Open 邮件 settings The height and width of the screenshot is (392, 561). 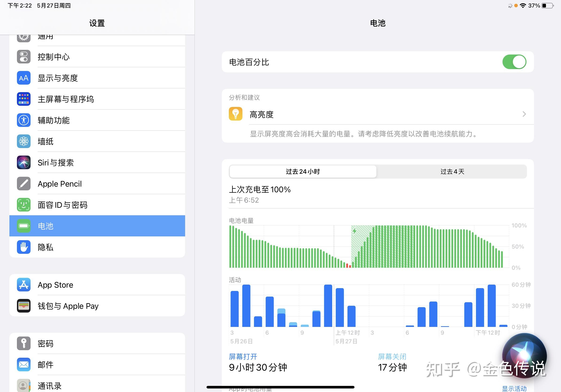pos(97,365)
